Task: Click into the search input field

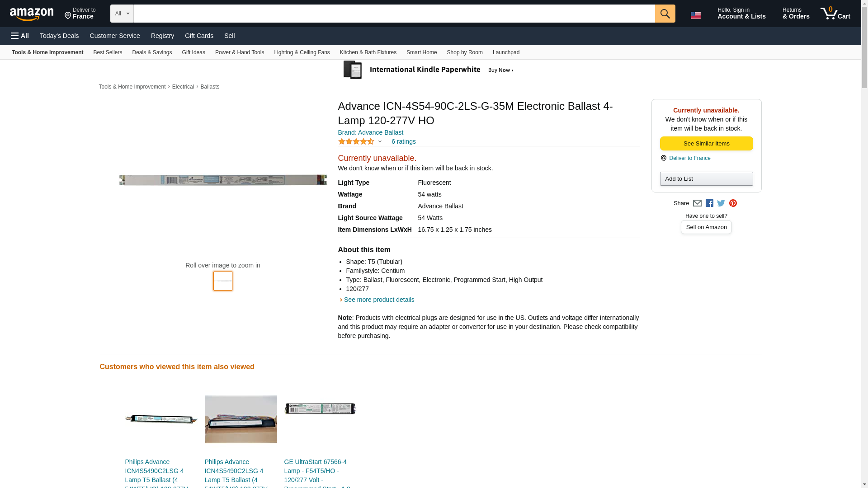Action: (x=393, y=14)
